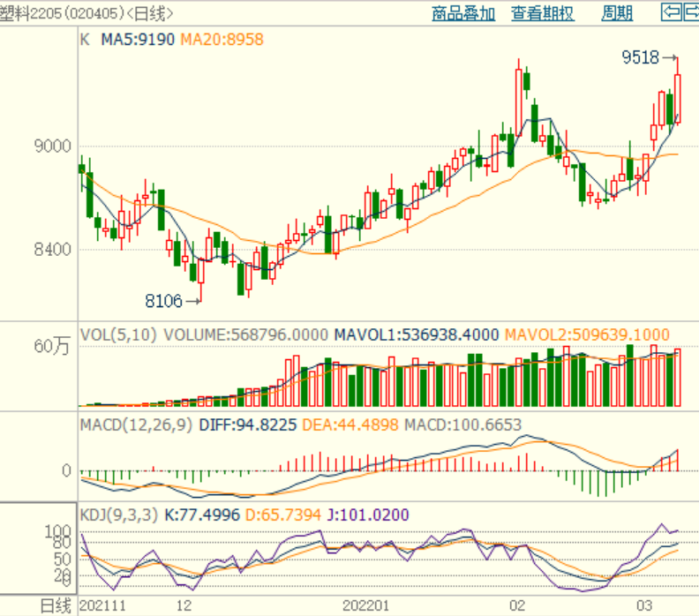Click the 202201 date on time axis
Image resolution: width=699 pixels, height=616 pixels.
point(365,605)
